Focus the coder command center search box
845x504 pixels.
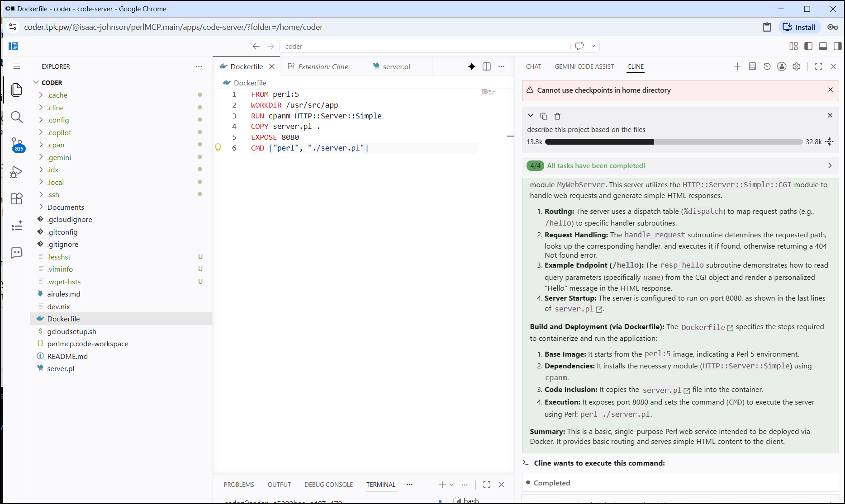point(425,46)
